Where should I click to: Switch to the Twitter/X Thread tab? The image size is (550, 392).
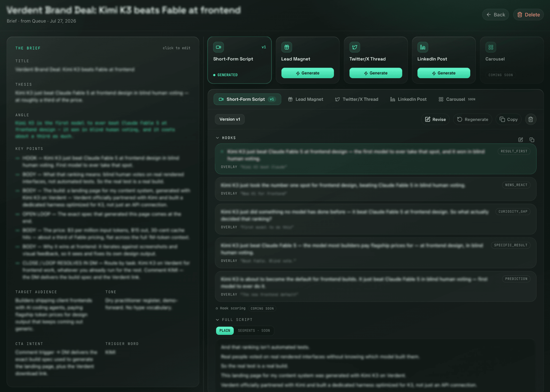tap(357, 99)
